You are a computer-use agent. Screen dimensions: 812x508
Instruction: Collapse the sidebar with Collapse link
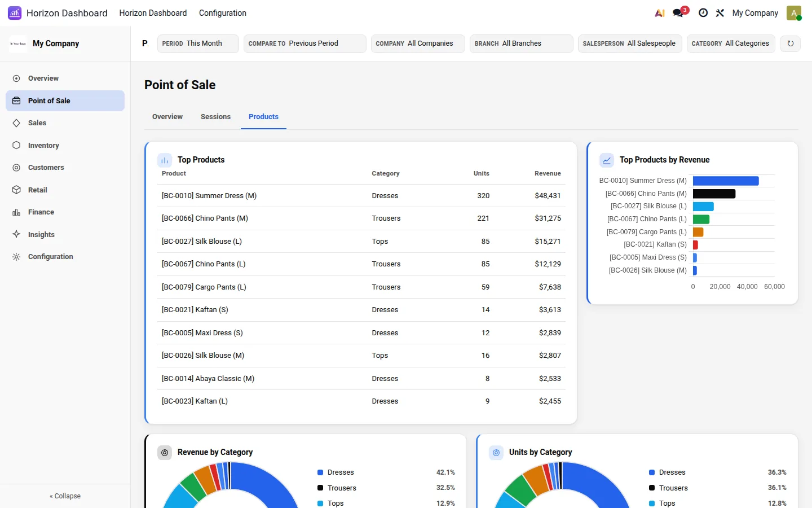(x=65, y=496)
